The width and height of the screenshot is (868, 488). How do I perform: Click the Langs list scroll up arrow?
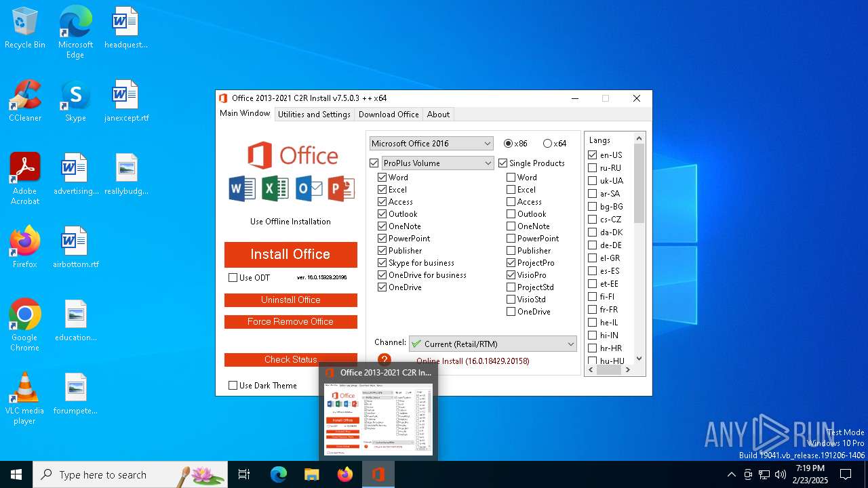[x=639, y=138]
